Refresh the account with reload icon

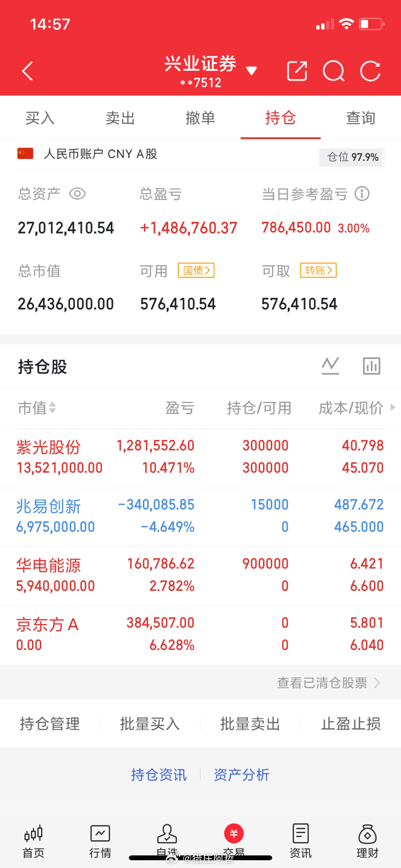(x=370, y=71)
